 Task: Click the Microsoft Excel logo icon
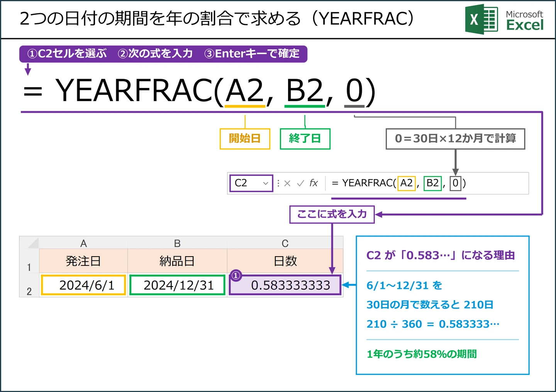tap(481, 19)
